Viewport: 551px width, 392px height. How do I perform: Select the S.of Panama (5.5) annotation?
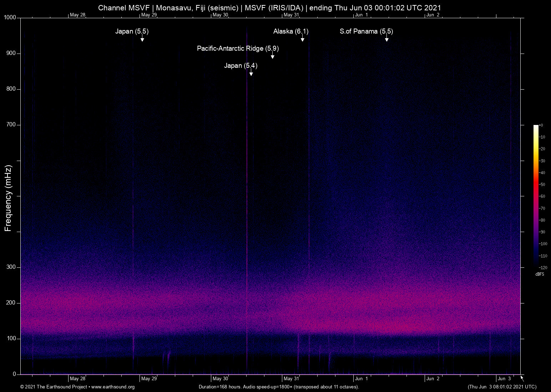pos(366,31)
